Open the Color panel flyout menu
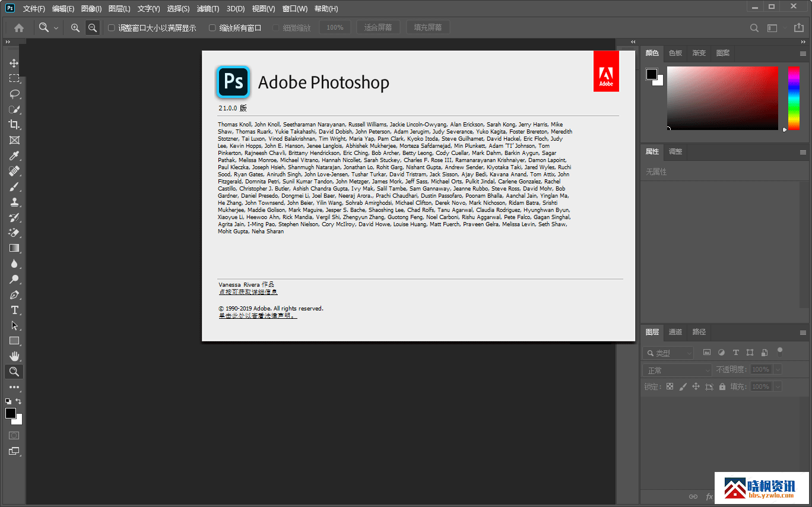 803,53
